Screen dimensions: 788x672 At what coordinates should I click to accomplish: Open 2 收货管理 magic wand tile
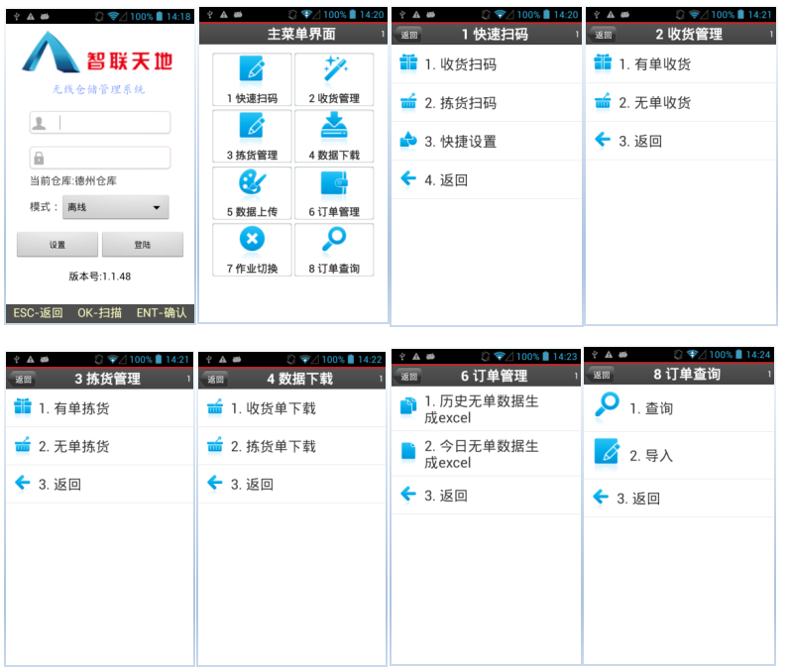[334, 79]
